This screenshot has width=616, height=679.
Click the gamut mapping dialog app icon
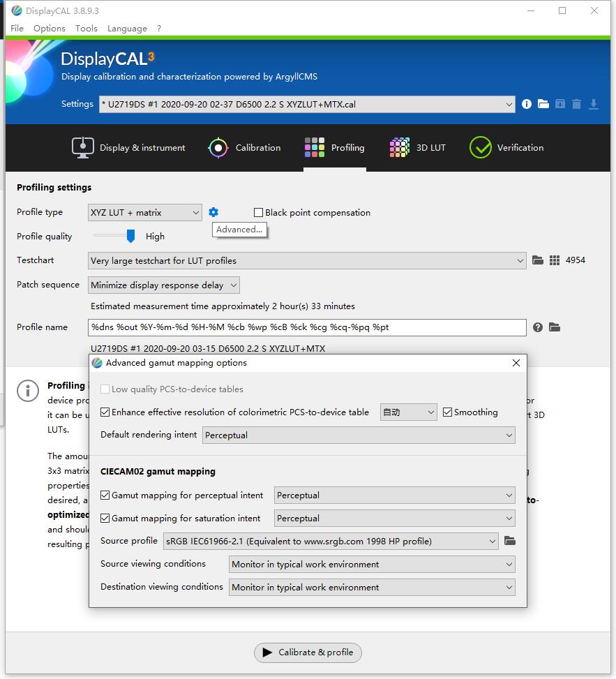coord(97,363)
